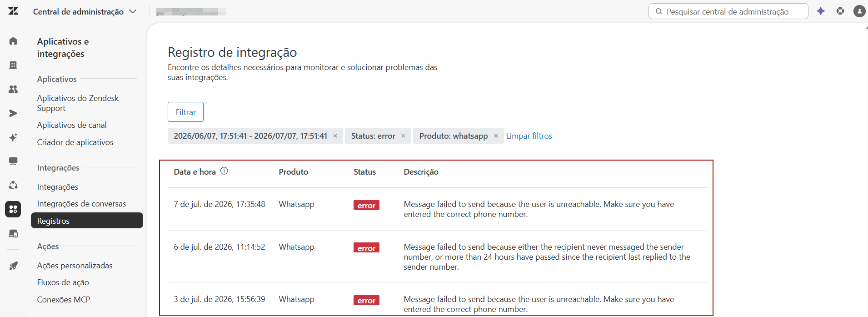Click Whatsapp in the 3 de jul. row
This screenshot has height=317, width=868.
point(296,299)
